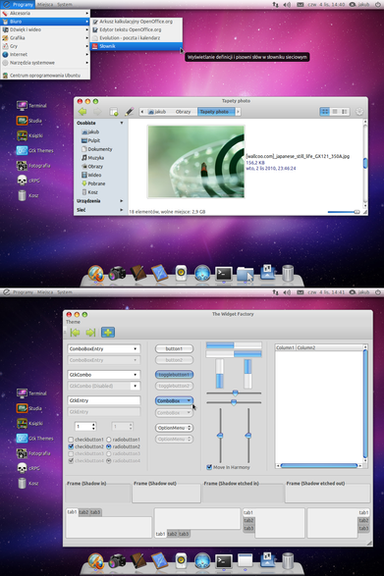The image size is (384, 576).
Task: Increase the enabled spin button value
Action: tap(93, 424)
